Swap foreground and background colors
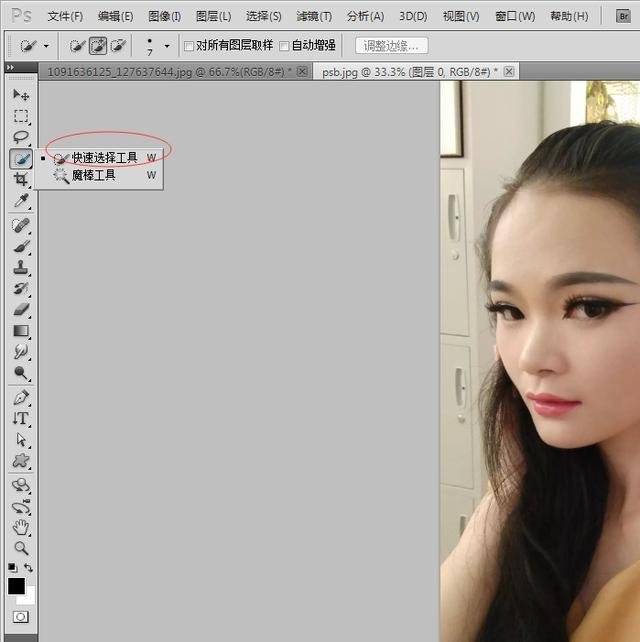640x642 pixels. click(x=28, y=567)
